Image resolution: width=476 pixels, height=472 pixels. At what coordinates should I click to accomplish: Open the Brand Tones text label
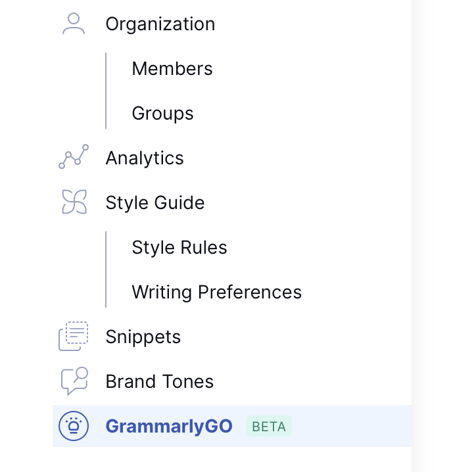[159, 382]
